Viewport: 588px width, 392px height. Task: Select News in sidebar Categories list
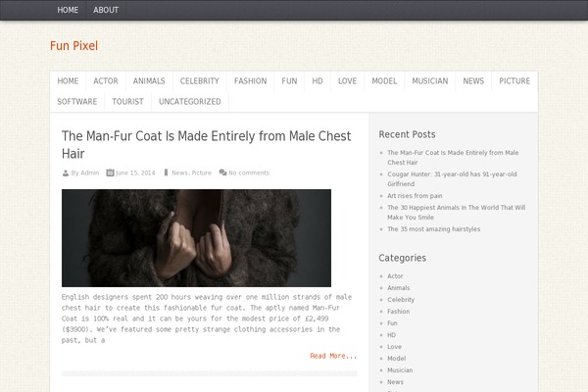pyautogui.click(x=396, y=382)
